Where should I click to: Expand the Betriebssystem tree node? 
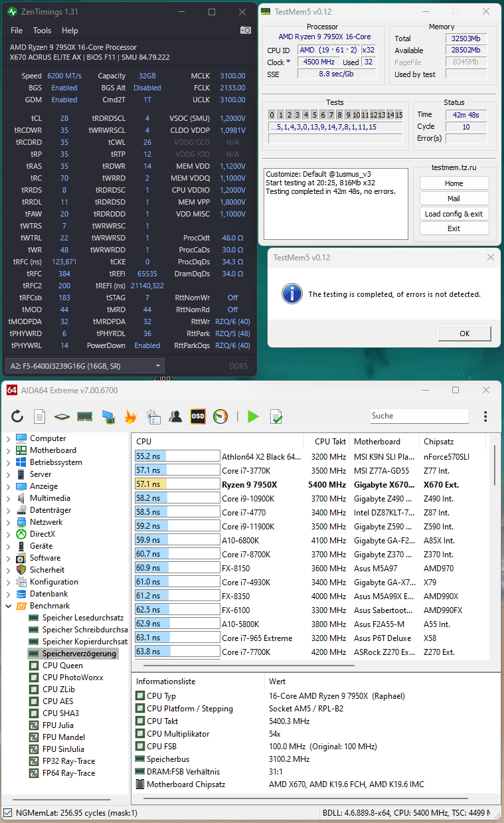(x=8, y=462)
